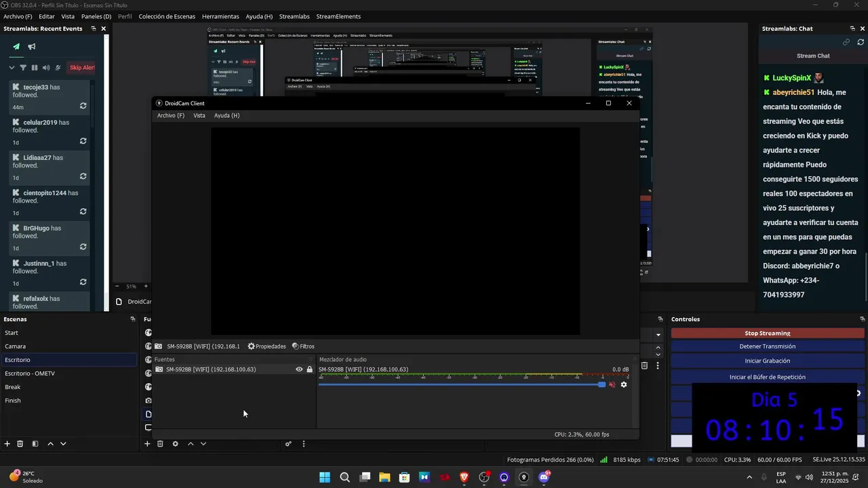868x488 pixels.
Task: Replay the tecoje33 follow alert
Action: [x=83, y=106]
